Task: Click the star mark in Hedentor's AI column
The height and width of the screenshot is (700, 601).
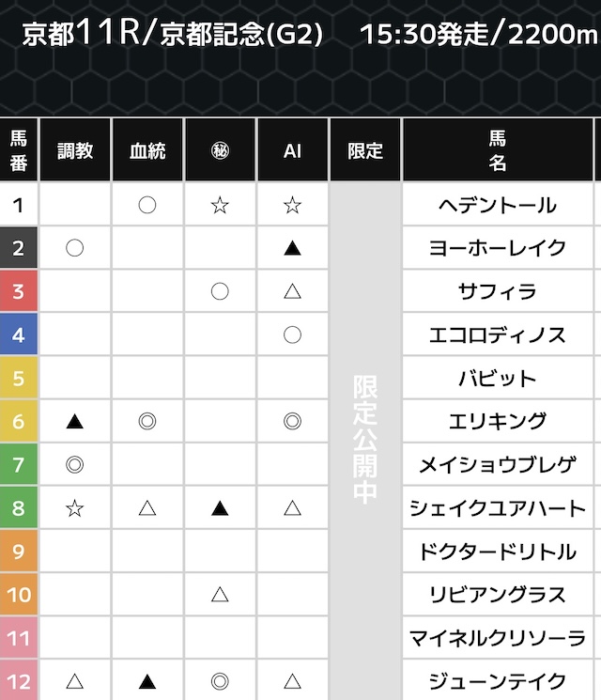Action: click(292, 205)
